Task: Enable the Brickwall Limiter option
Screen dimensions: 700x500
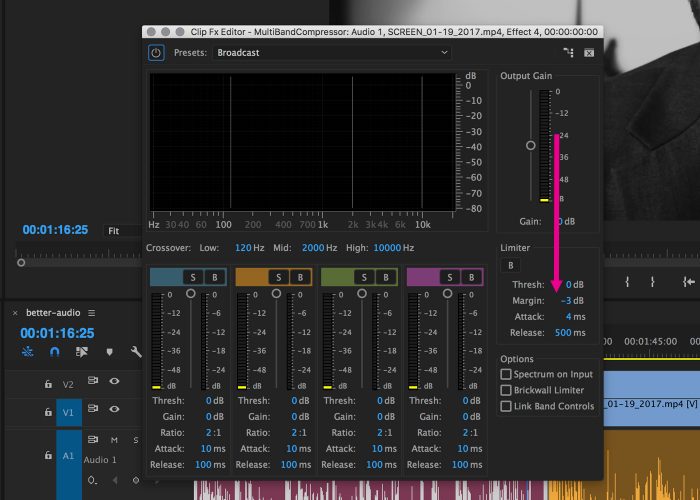Action: 506,390
